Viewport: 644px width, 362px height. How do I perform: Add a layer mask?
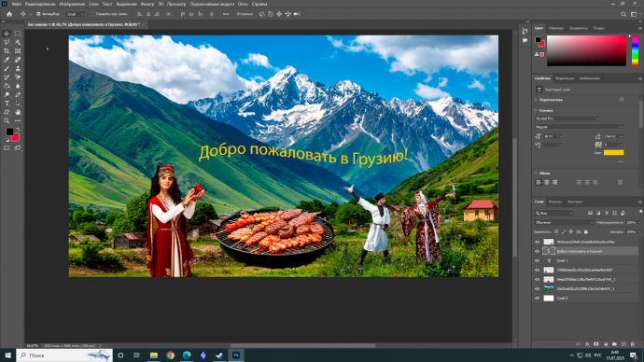[596, 344]
